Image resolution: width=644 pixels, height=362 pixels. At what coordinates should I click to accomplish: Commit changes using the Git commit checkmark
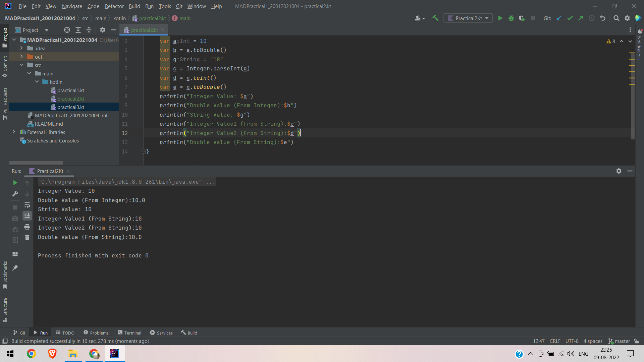point(570,18)
